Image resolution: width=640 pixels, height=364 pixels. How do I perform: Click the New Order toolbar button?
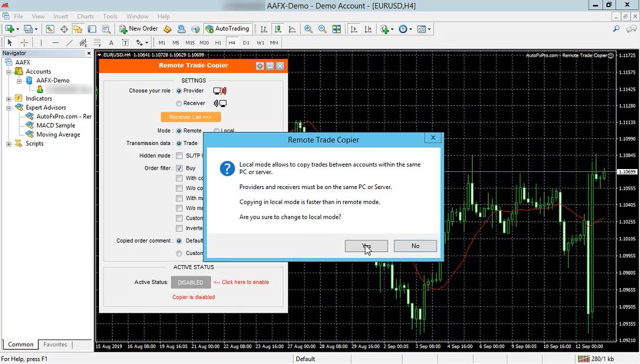coord(138,29)
